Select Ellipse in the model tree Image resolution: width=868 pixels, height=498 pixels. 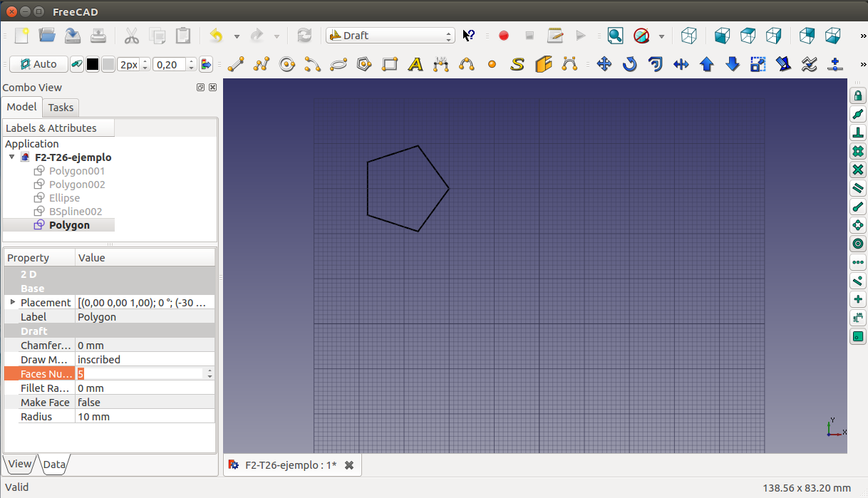click(x=64, y=198)
